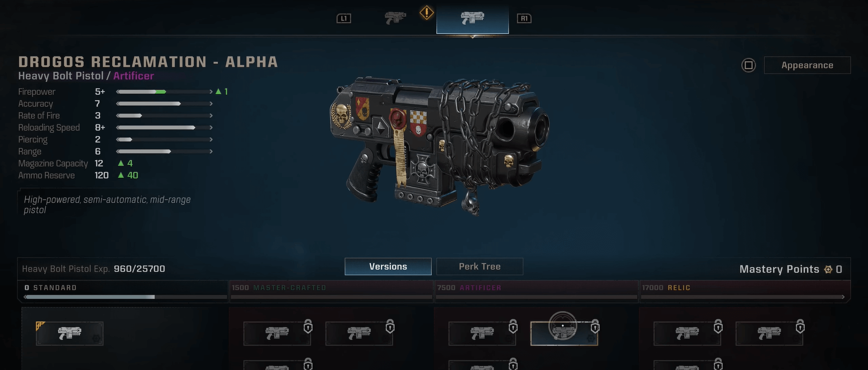Select the first weapon icon in top bar
This screenshot has width=868, height=370.
tap(395, 18)
